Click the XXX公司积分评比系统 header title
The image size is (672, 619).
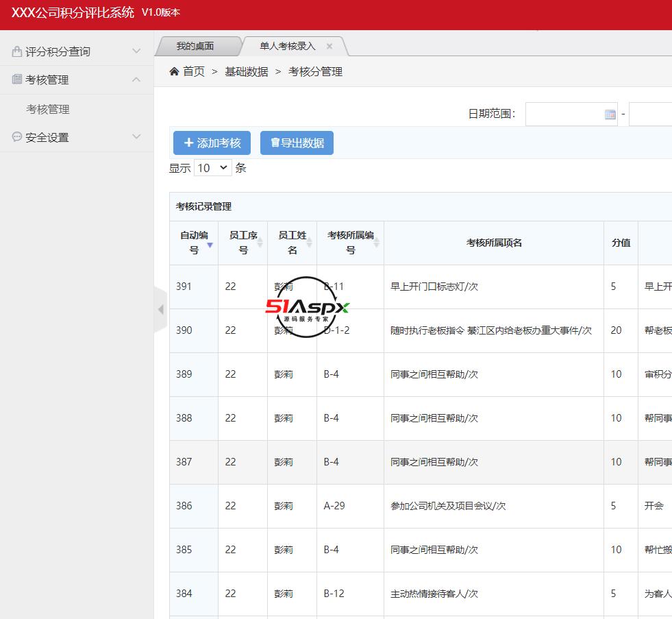pos(73,12)
